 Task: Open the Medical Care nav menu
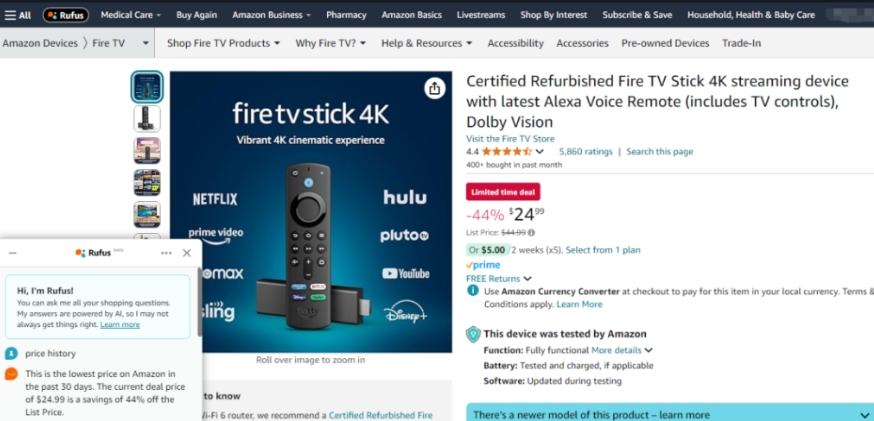pyautogui.click(x=131, y=15)
